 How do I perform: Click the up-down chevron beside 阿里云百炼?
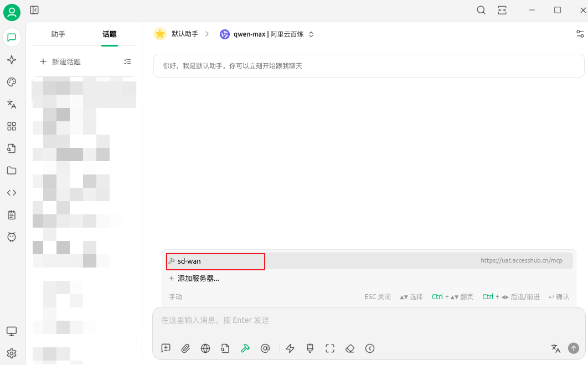311,34
